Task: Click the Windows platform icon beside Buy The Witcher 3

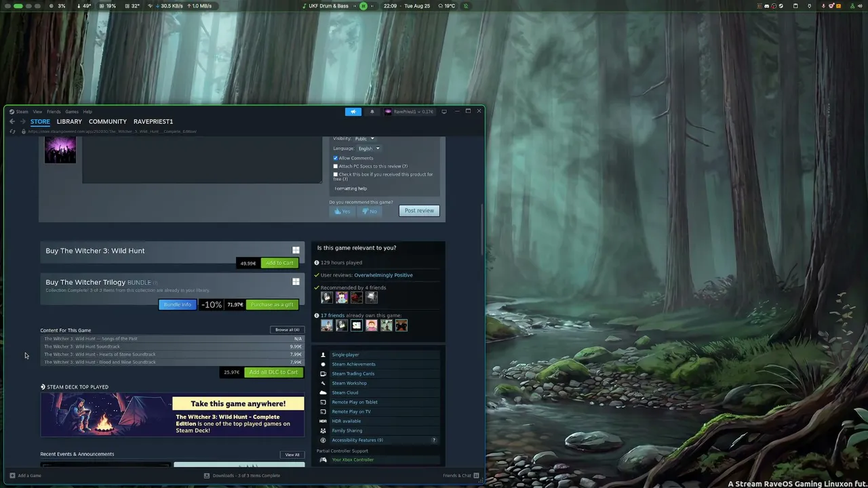Action: 296,250
